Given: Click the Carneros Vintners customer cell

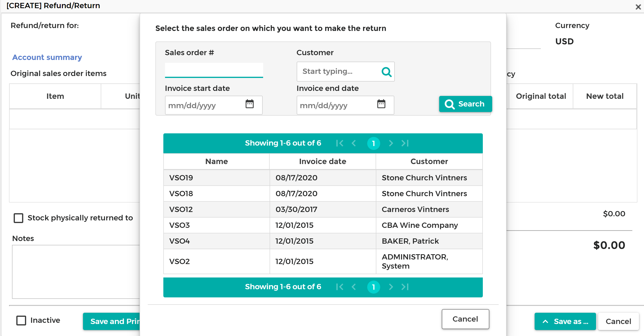Looking at the screenshot, I should click(x=429, y=209).
